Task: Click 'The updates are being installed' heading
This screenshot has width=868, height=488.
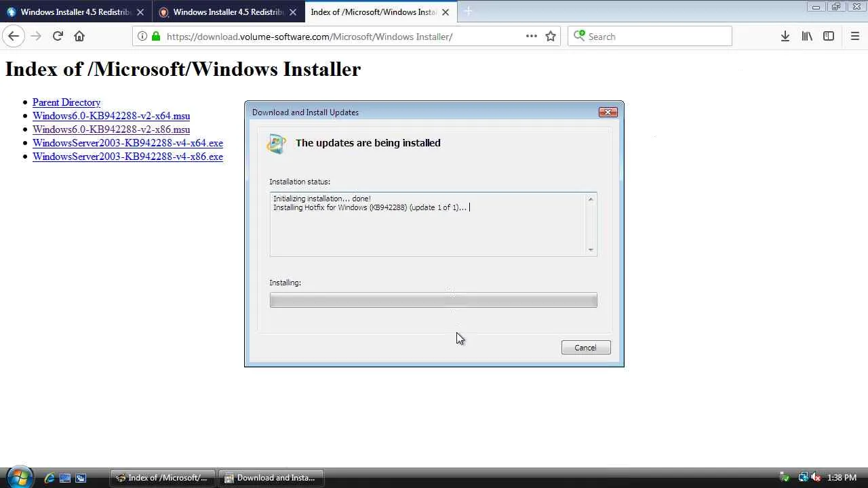Action: 368,143
